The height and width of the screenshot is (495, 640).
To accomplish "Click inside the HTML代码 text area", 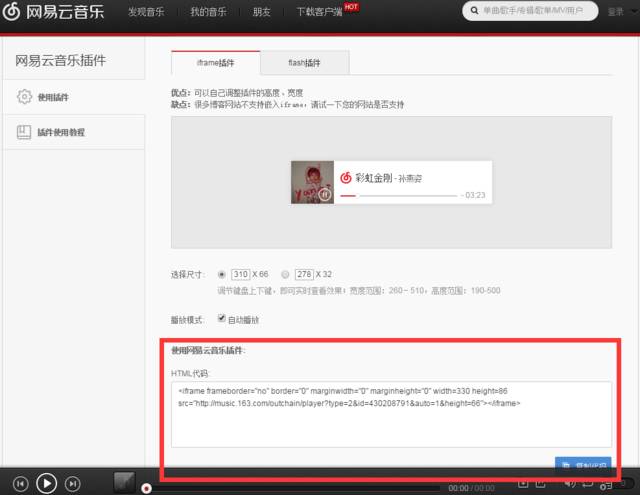I will click(x=391, y=414).
